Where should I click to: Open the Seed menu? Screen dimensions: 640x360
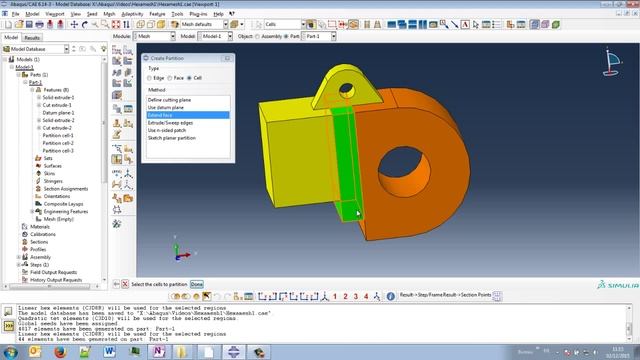coord(92,14)
